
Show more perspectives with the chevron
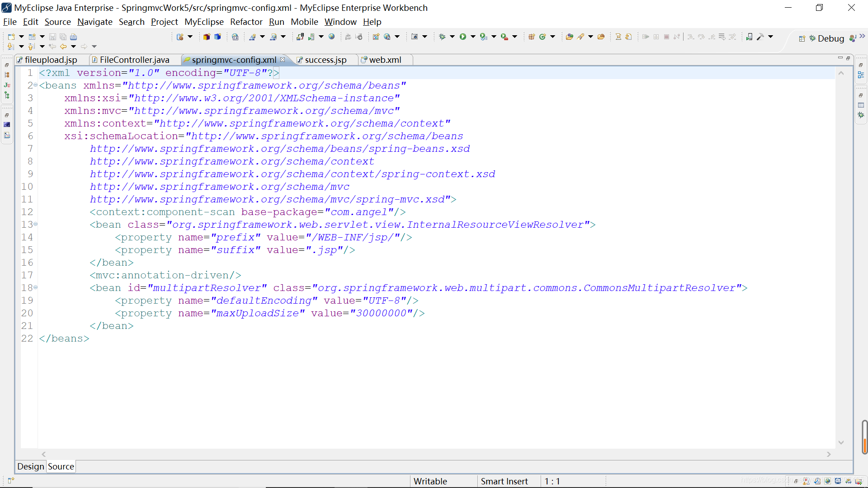point(862,36)
